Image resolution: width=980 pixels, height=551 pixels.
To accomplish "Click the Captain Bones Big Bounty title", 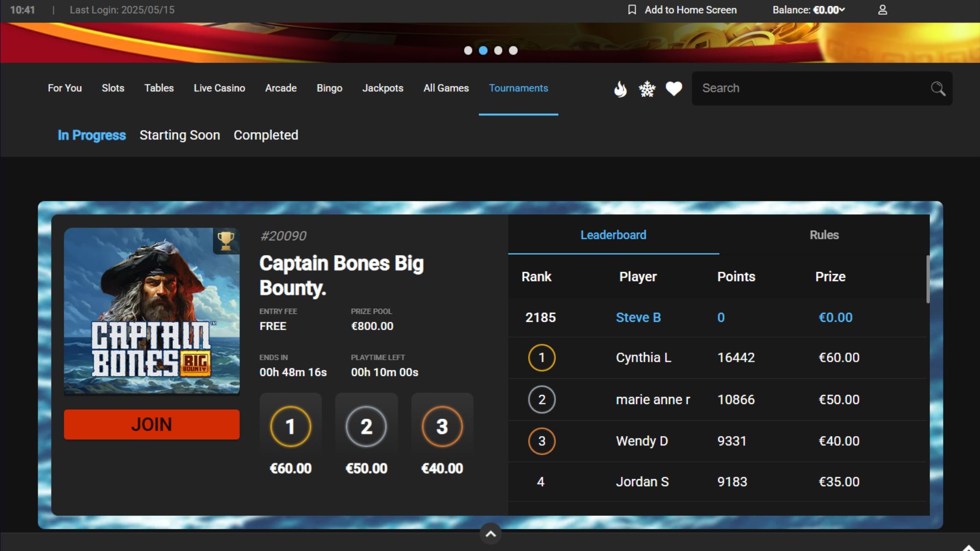I will (341, 275).
